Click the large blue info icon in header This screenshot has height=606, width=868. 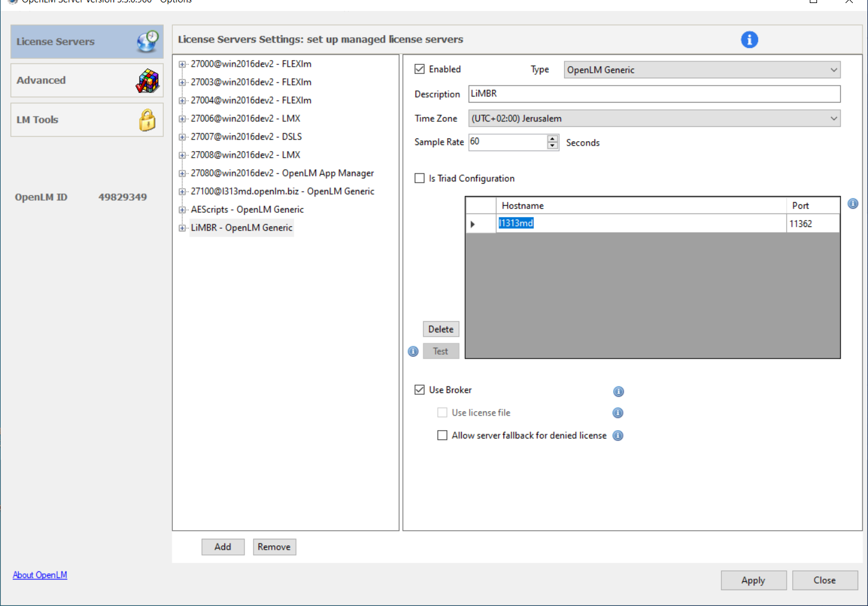coord(749,40)
